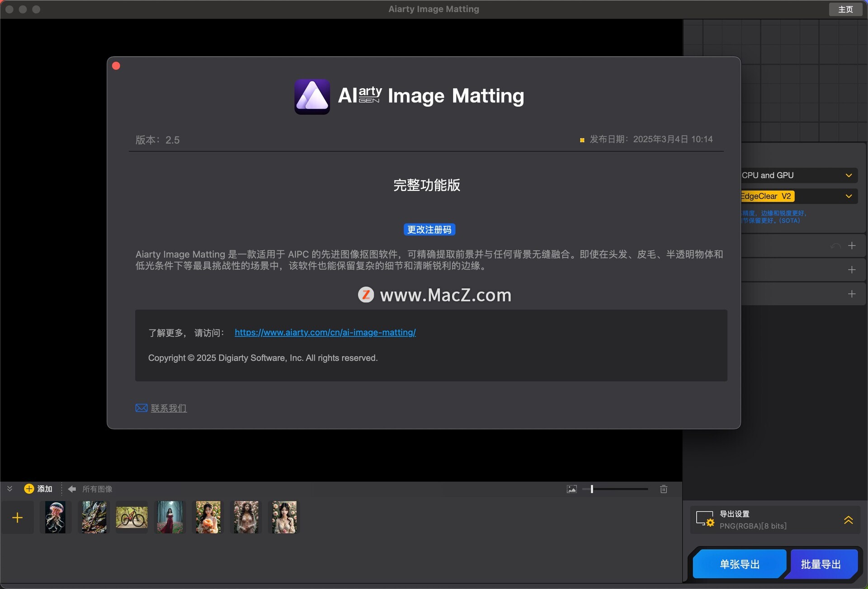The height and width of the screenshot is (589, 868).
Task: Click the PNG(RGBA)[8 bits] format text
Action: [753, 526]
